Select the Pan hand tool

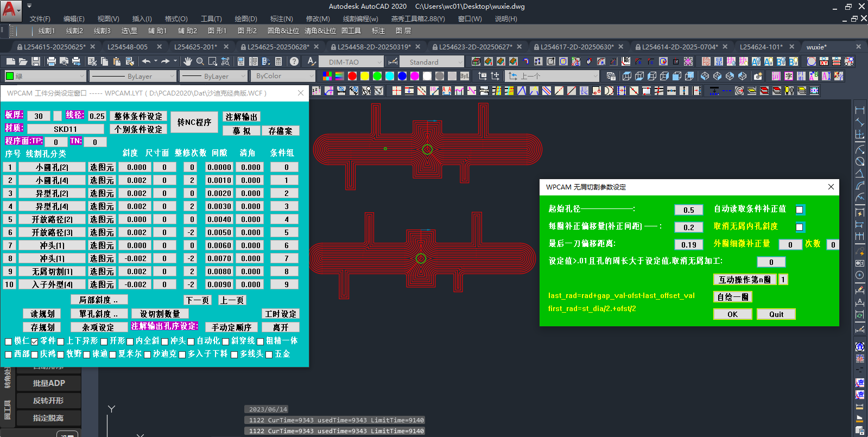click(x=188, y=61)
